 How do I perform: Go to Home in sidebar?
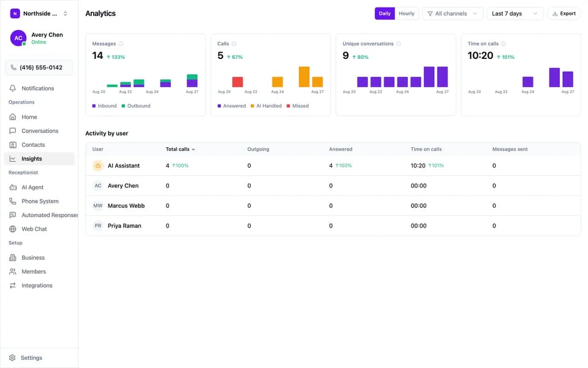(39, 117)
